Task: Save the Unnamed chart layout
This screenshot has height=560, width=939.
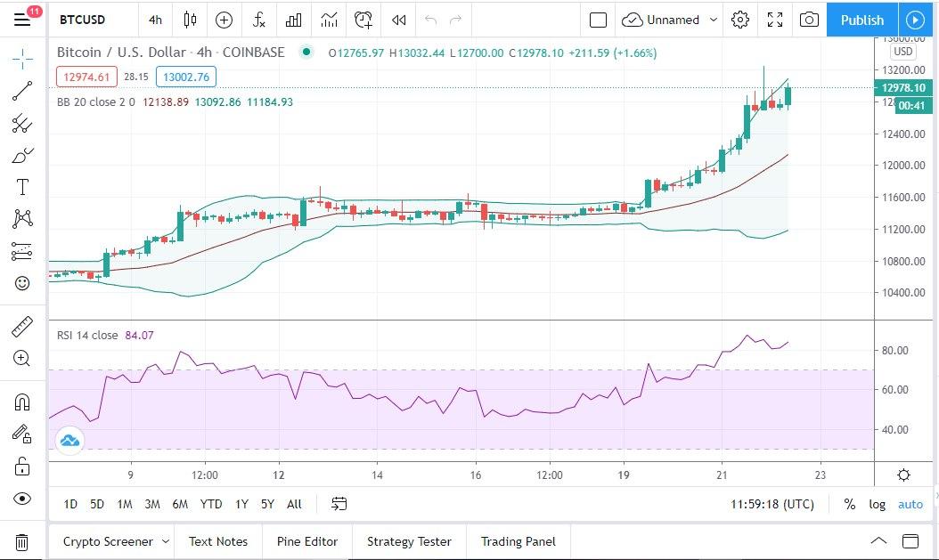Action: tap(660, 20)
